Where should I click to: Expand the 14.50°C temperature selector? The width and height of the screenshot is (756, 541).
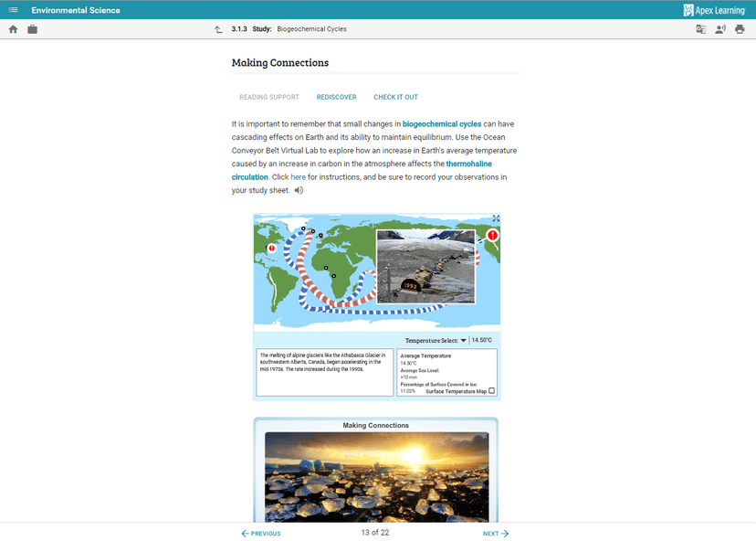(x=481, y=340)
